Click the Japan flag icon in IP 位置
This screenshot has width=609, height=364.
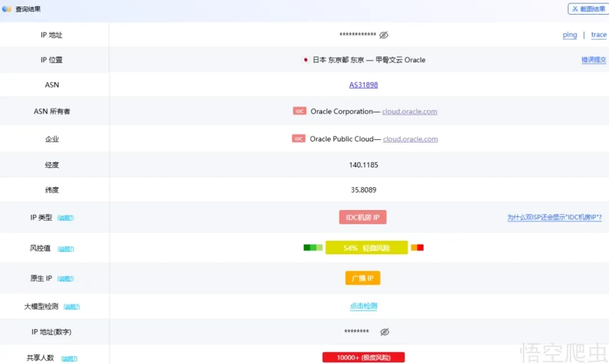click(306, 60)
